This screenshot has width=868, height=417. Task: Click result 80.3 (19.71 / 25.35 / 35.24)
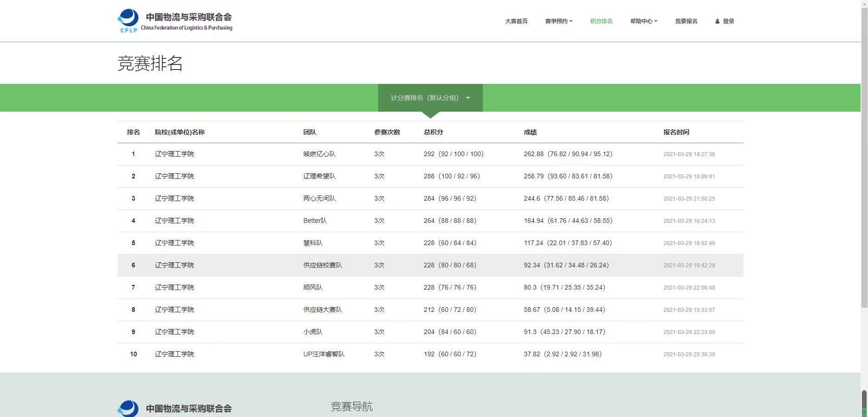[x=564, y=287]
